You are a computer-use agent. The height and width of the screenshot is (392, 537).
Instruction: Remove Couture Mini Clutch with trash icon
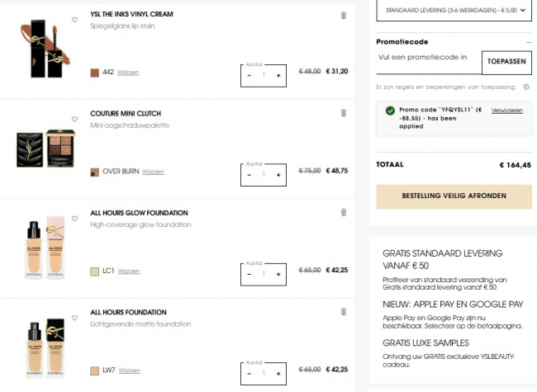pyautogui.click(x=344, y=113)
